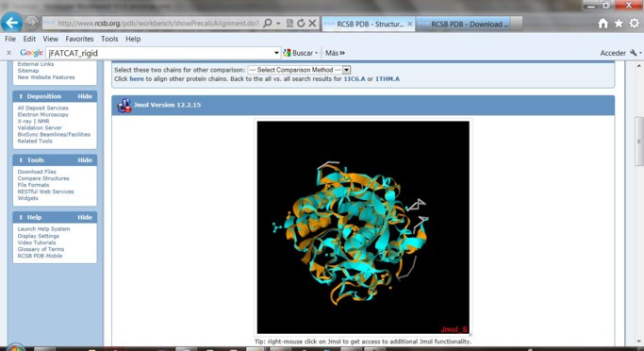Screen dimensions: 644x351
Task: Open browser settings gear icon
Action: (x=635, y=24)
